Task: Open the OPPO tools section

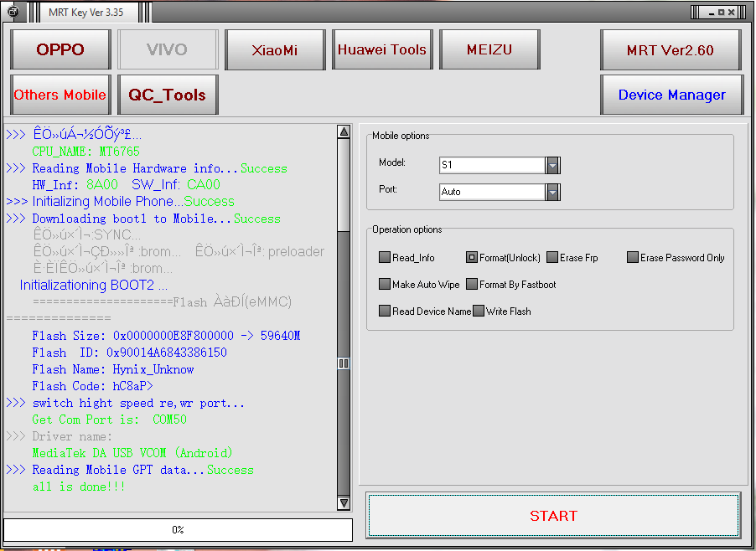Action: coord(60,49)
